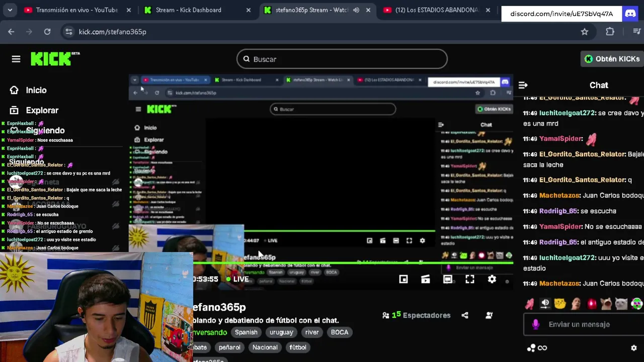Share the stream via share icon
The height and width of the screenshot is (362, 644).
pos(465,315)
